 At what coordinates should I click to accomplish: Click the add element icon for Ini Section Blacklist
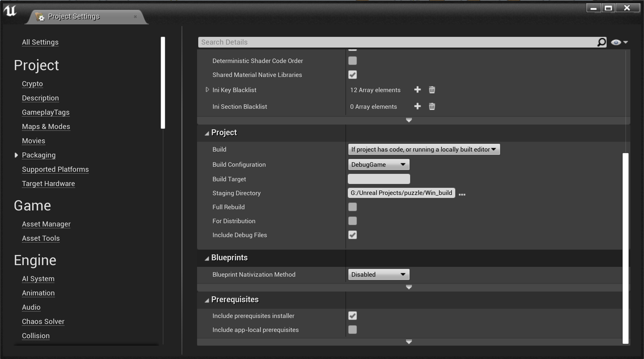click(x=417, y=107)
